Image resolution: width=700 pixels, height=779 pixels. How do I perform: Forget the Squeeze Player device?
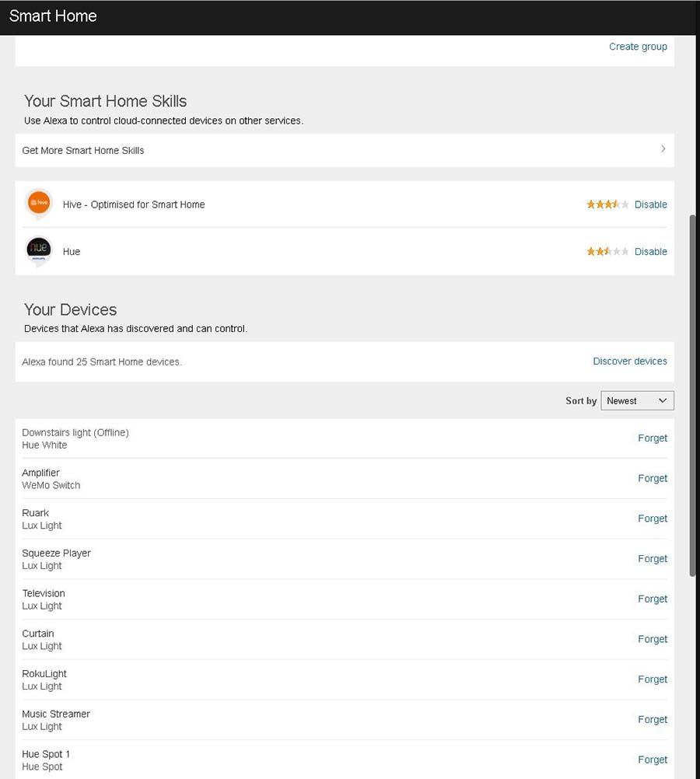(x=653, y=558)
